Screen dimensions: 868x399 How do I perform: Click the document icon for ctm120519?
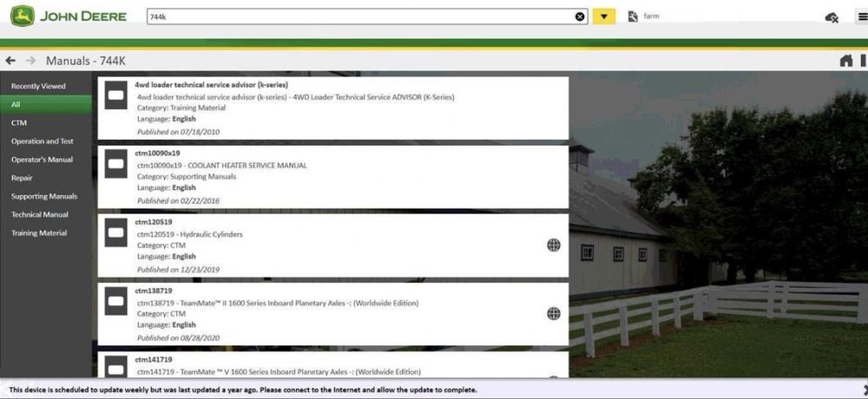[x=115, y=232]
